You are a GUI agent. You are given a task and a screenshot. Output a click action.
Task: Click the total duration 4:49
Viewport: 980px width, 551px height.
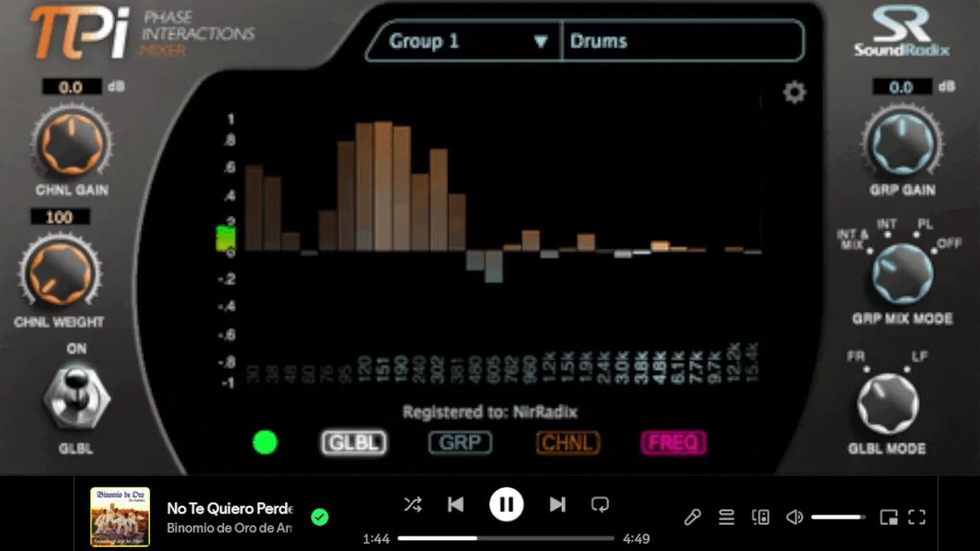[x=636, y=539]
